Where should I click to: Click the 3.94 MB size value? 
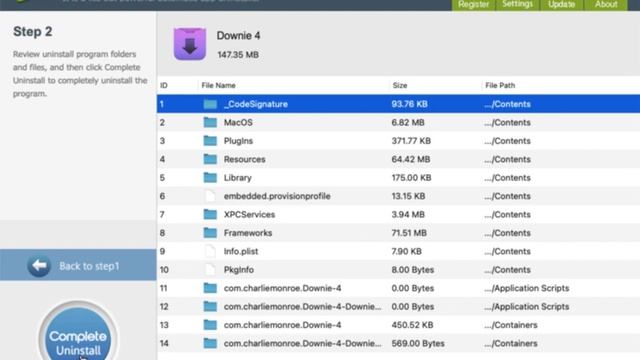(x=408, y=214)
